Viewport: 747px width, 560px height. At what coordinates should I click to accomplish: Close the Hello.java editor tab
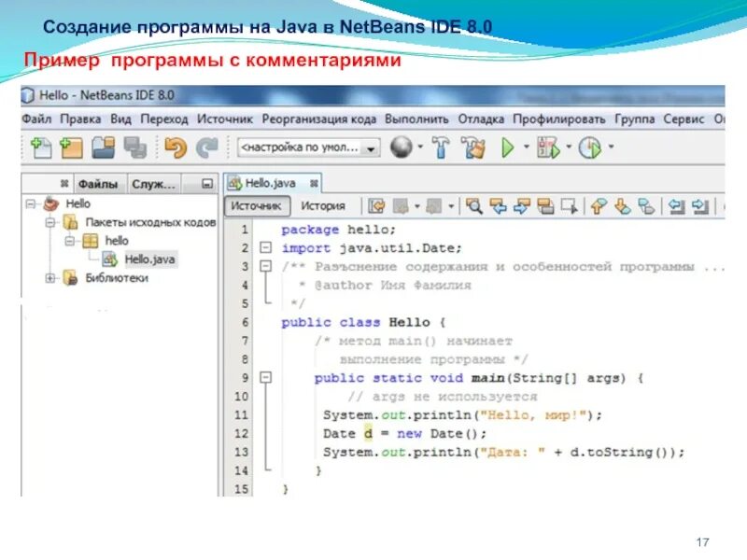point(314,183)
